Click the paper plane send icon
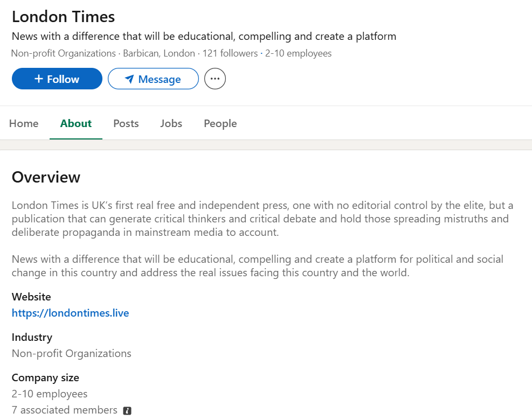532x420 pixels. tap(129, 79)
